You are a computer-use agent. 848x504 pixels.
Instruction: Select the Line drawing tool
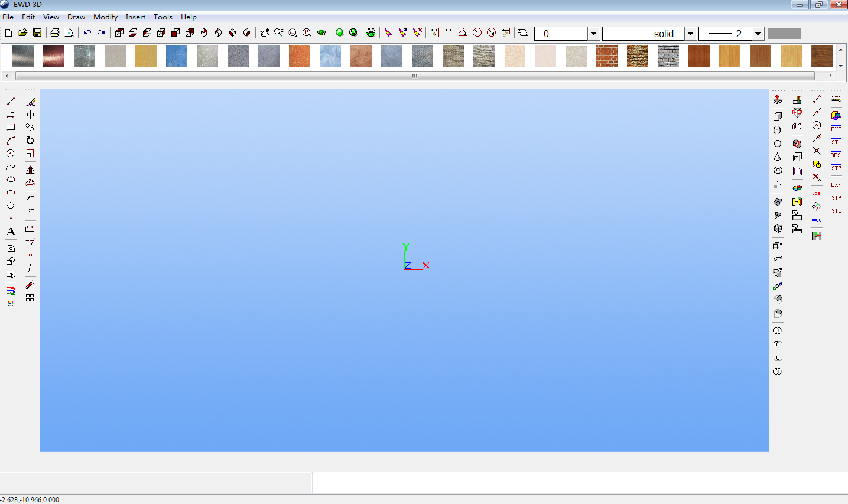pos(11,102)
